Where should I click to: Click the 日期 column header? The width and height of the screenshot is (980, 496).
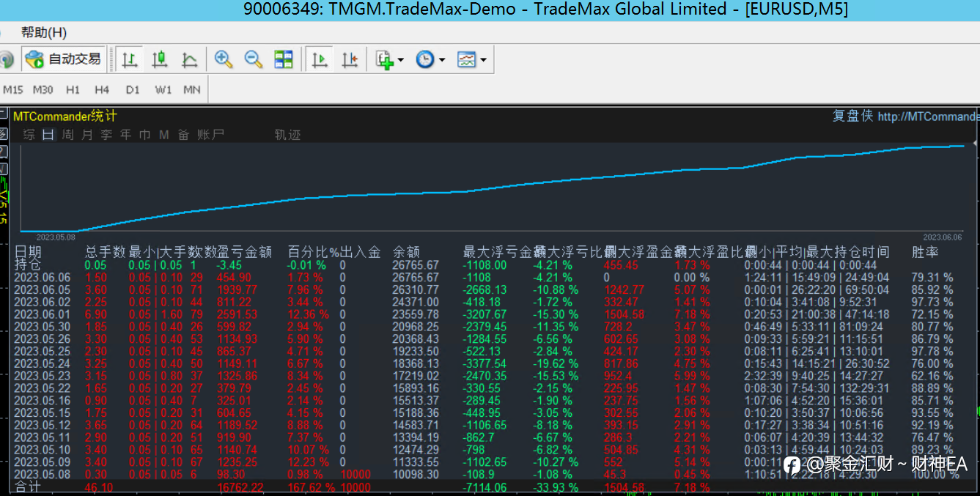(28, 253)
